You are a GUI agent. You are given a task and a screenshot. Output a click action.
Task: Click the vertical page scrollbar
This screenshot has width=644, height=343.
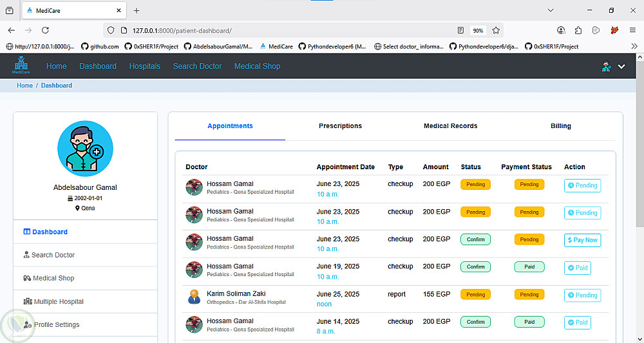coord(639,144)
